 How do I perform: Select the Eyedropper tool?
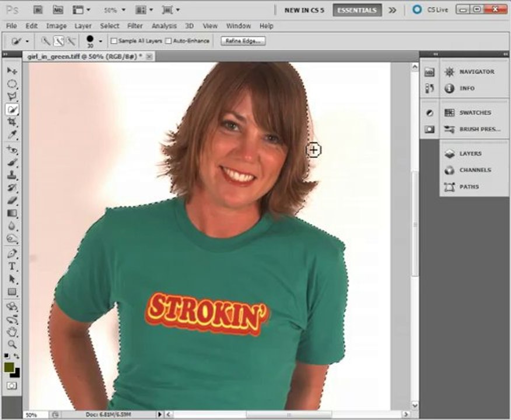(x=12, y=135)
